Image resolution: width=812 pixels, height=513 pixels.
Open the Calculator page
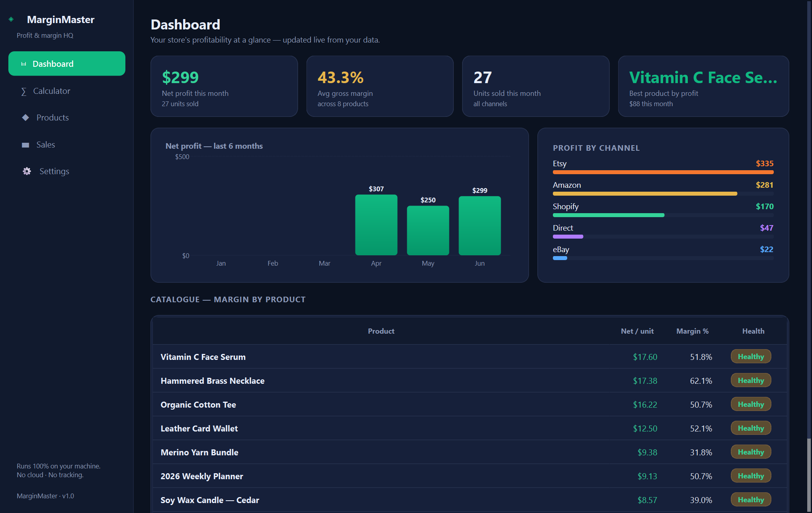coord(67,91)
